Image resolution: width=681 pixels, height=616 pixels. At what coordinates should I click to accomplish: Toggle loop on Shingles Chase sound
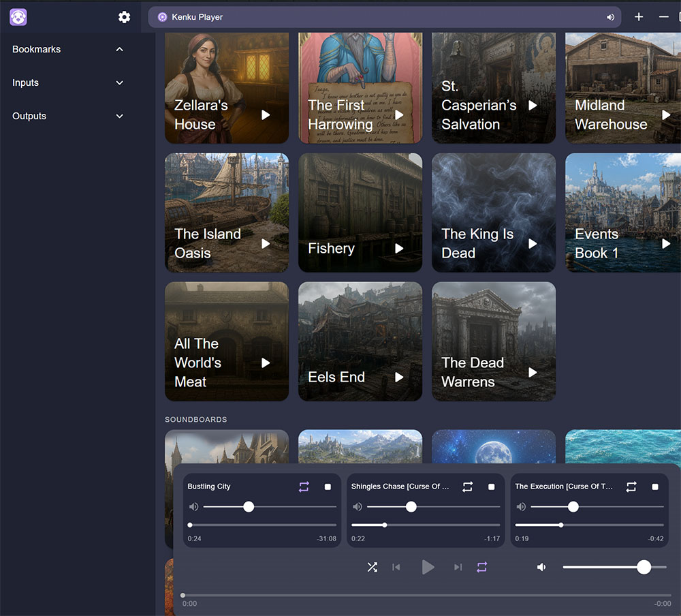click(x=467, y=487)
